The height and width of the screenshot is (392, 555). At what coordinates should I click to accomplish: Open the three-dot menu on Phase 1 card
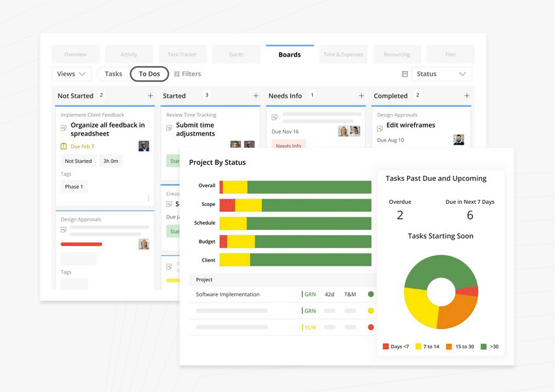149,199
